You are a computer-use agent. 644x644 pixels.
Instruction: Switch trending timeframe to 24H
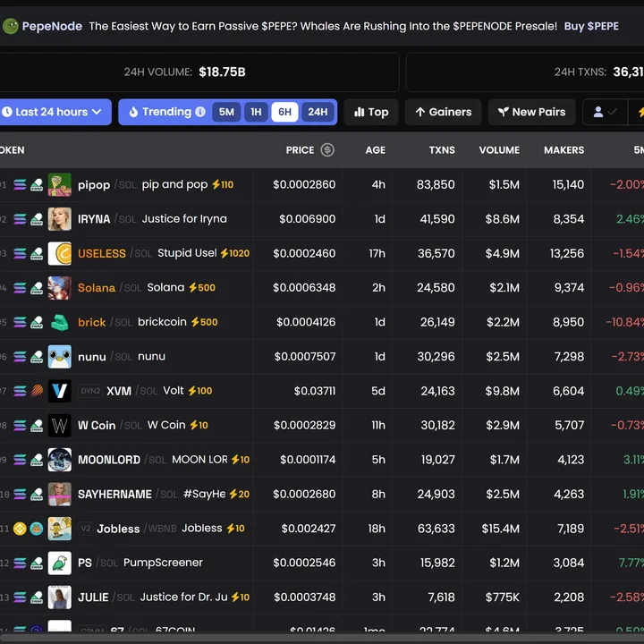click(318, 112)
